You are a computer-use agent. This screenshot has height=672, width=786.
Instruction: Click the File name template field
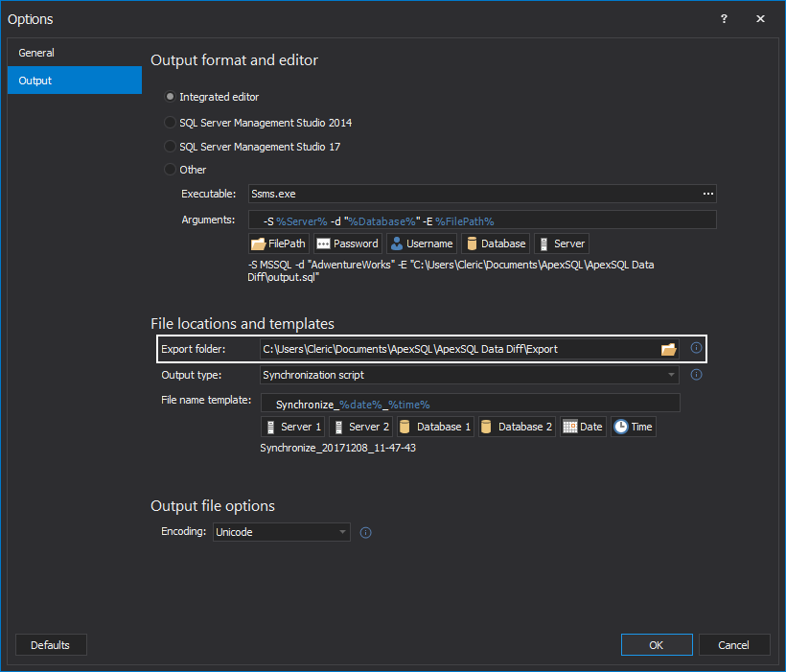point(470,405)
